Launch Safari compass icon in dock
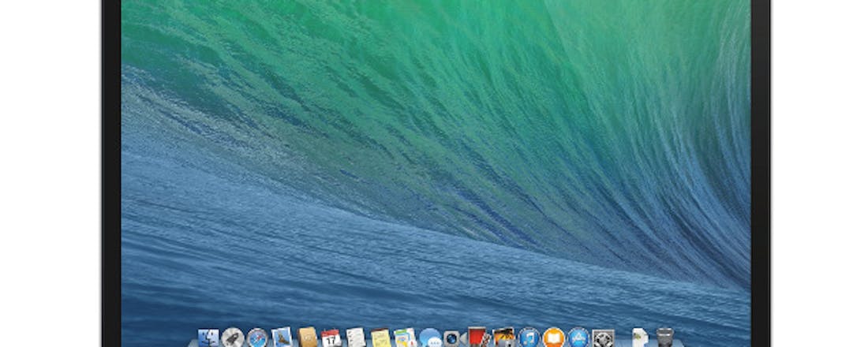 [x=257, y=338]
